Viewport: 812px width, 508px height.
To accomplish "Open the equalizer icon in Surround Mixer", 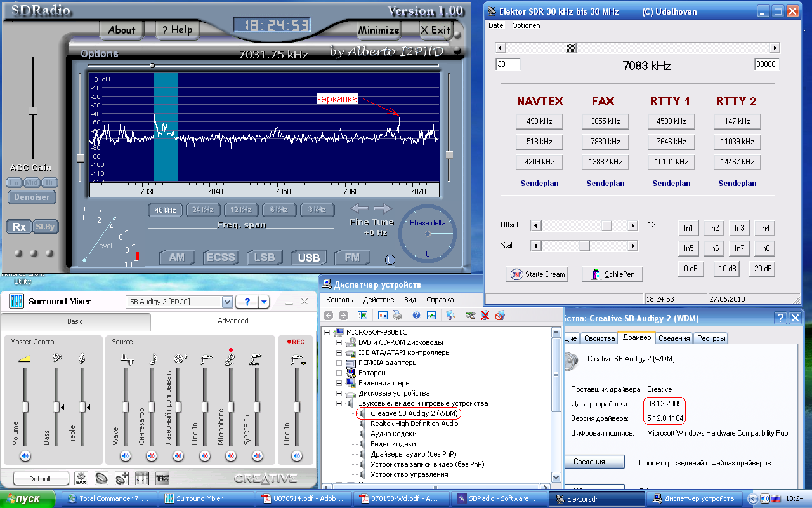I will point(142,478).
